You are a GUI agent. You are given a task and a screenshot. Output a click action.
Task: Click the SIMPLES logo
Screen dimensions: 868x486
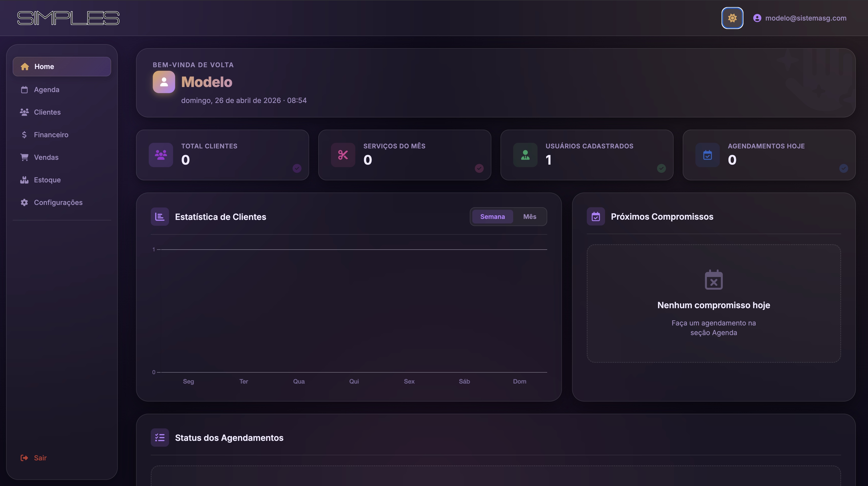(69, 18)
